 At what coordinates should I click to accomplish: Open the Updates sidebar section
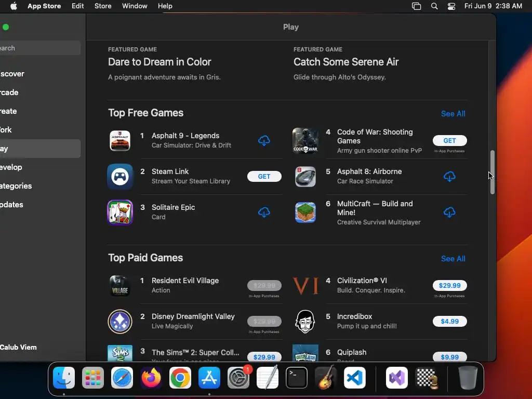tap(40, 205)
